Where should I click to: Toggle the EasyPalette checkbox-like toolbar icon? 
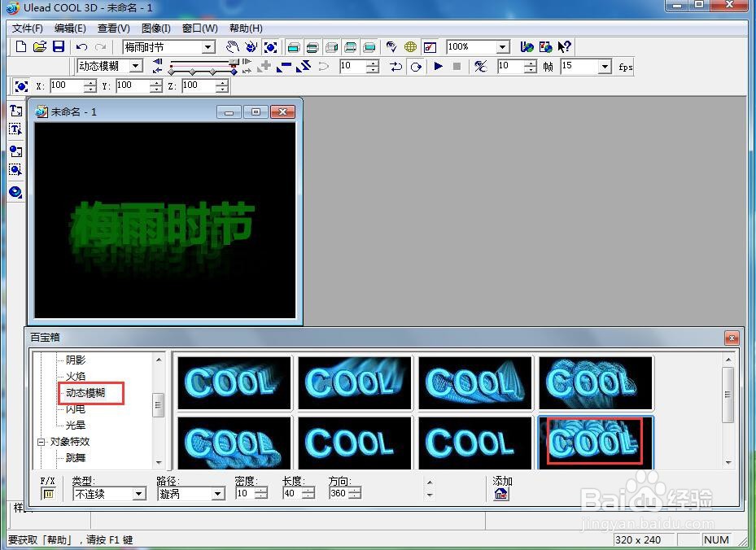pyautogui.click(x=430, y=47)
